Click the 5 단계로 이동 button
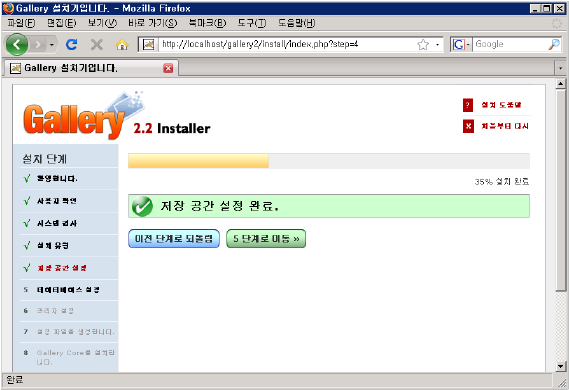This screenshot has width=569, height=390. pyautogui.click(x=266, y=239)
